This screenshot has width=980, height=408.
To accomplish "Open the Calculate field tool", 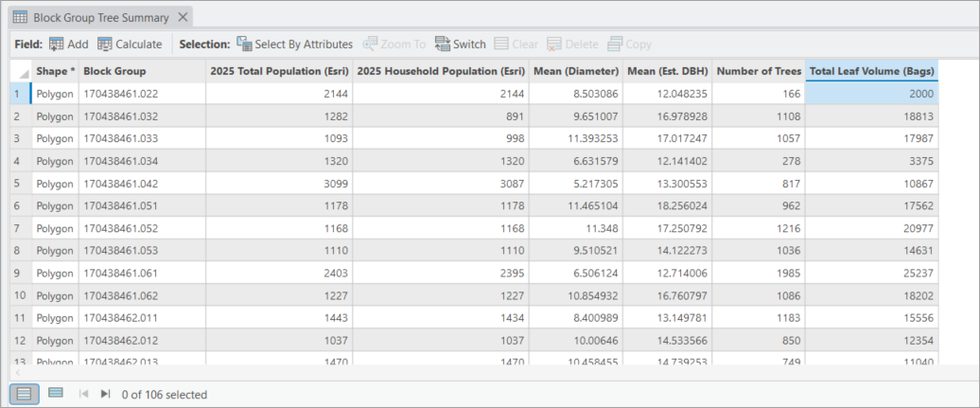I will (105, 44).
